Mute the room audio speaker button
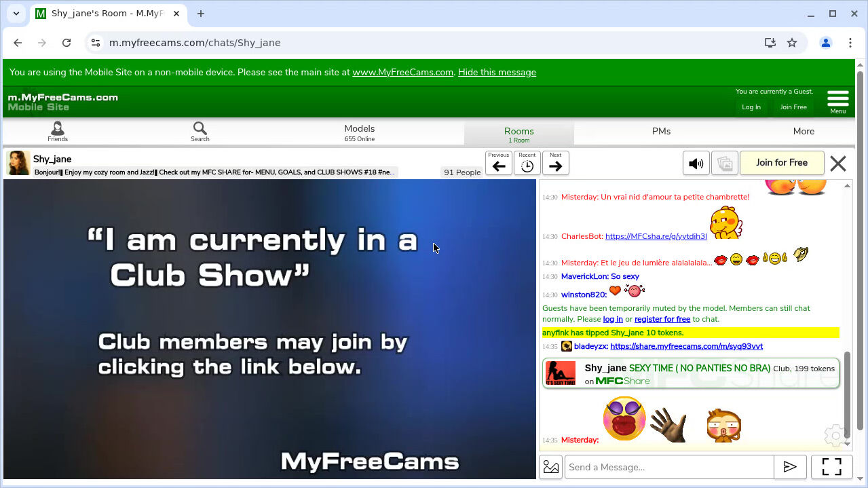868x488 pixels. point(696,163)
